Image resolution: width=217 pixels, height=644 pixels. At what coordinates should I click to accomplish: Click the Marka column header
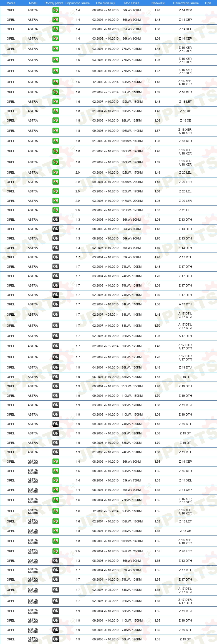pyautogui.click(x=11, y=3)
